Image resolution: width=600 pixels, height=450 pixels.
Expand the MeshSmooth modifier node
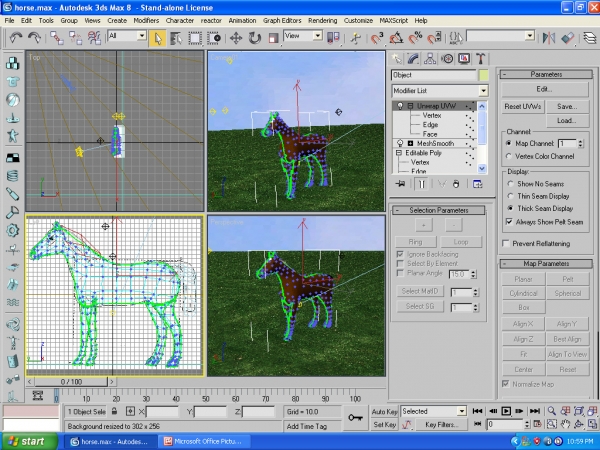(411, 143)
